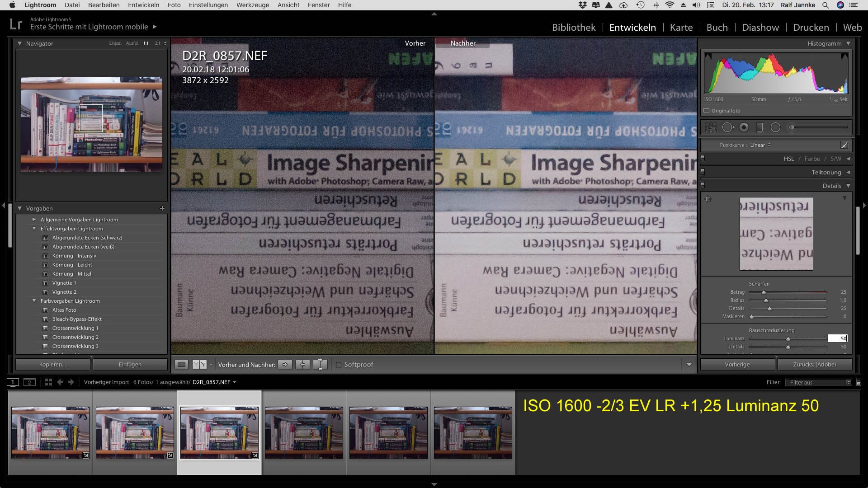868x488 pixels.
Task: Select the spot removal tool
Action: tap(727, 127)
